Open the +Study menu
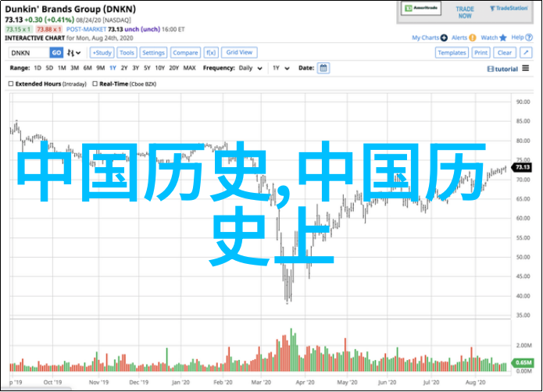Screen dimensions: 543x392 102,53
